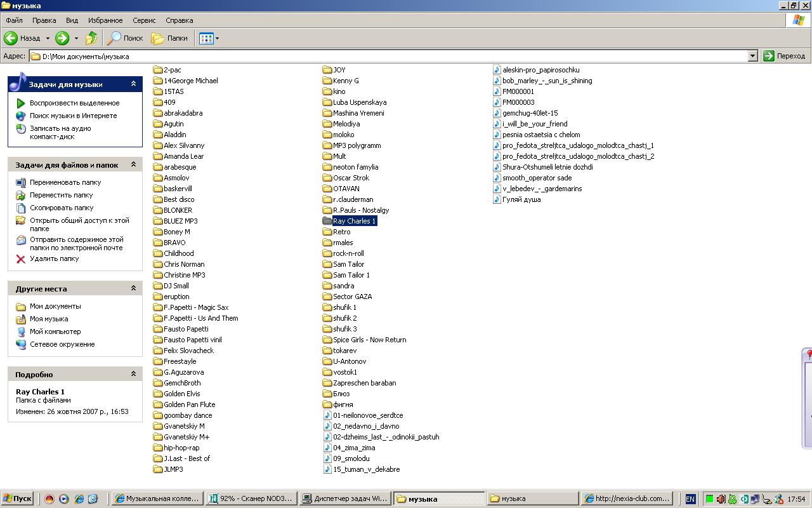Click the red X delete folder icon

tap(21, 259)
